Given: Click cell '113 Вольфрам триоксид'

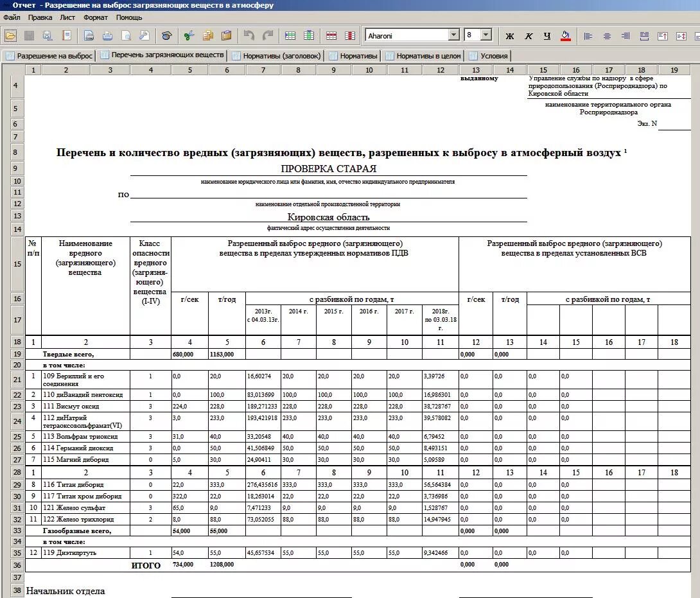Looking at the screenshot, I should coord(85,436).
